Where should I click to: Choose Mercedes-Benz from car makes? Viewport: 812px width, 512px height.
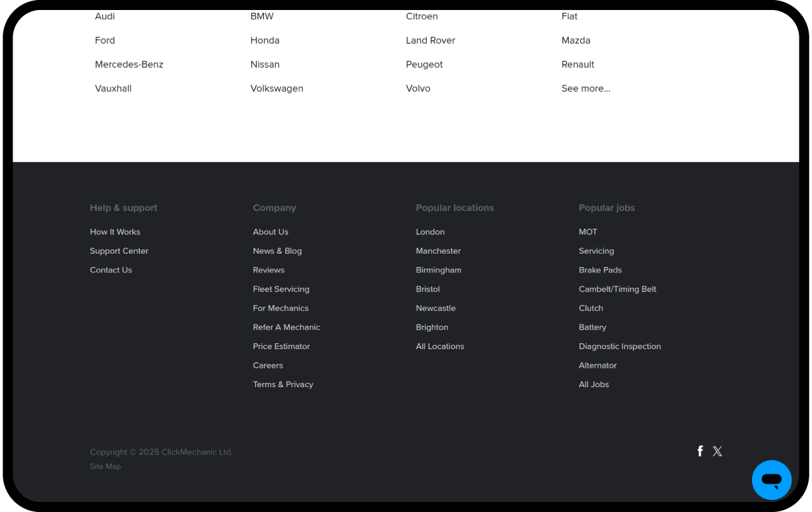click(129, 64)
